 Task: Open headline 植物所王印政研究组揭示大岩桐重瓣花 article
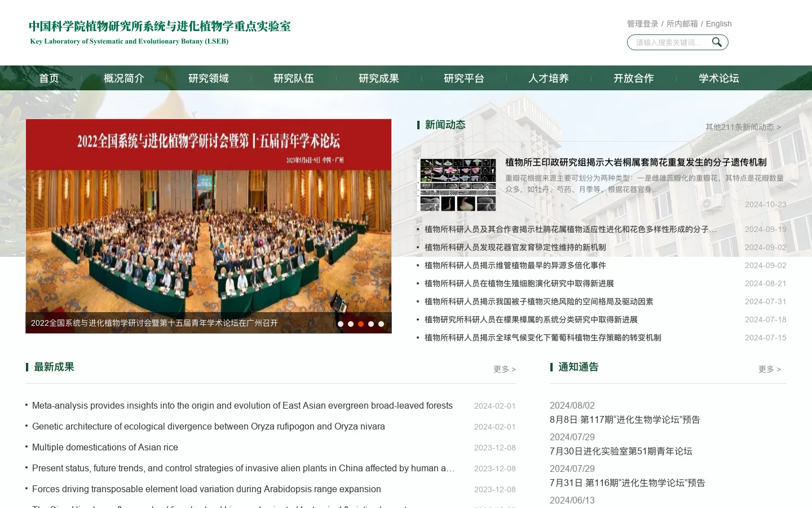tap(636, 162)
